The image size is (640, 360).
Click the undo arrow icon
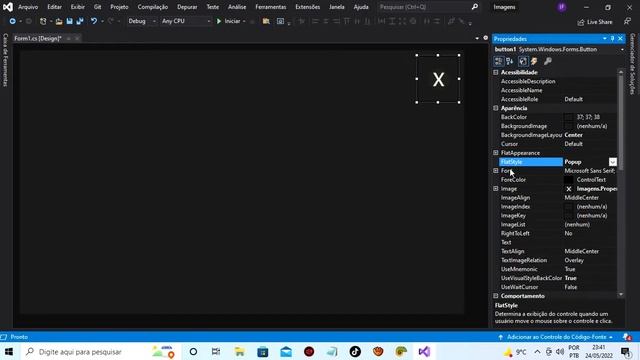click(x=94, y=21)
